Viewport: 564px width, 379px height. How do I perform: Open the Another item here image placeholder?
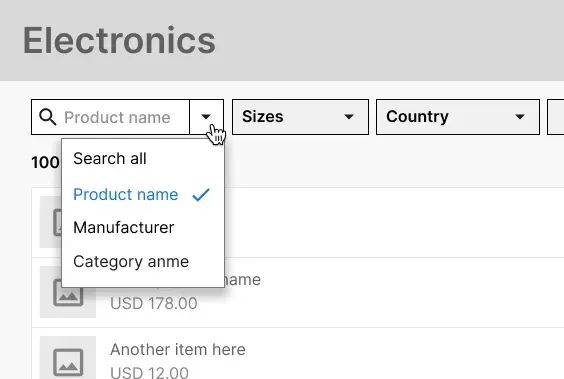click(68, 358)
